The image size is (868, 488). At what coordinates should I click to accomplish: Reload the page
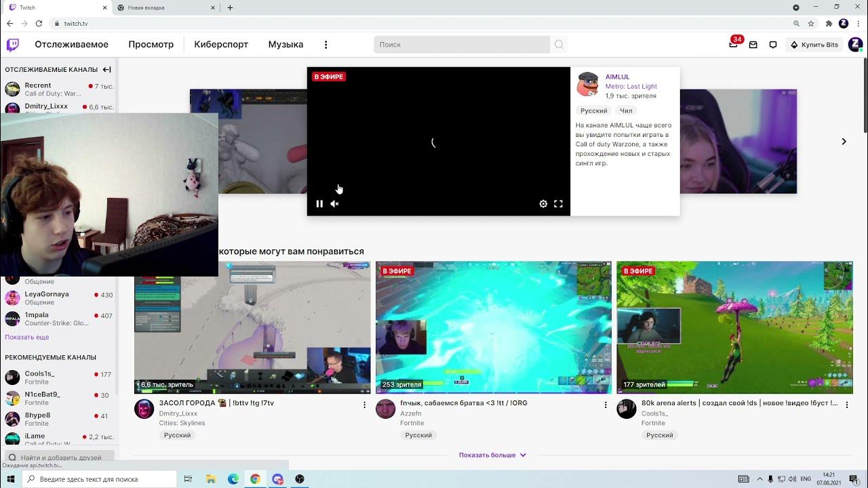point(39,23)
